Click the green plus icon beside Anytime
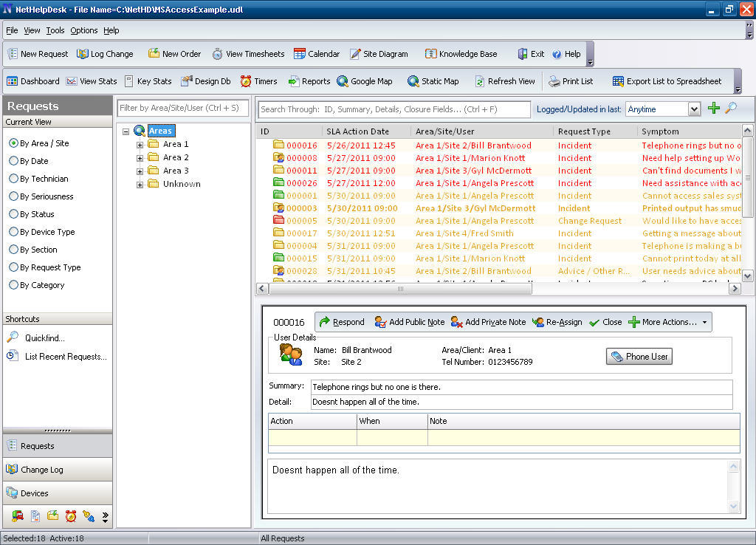 click(x=714, y=108)
